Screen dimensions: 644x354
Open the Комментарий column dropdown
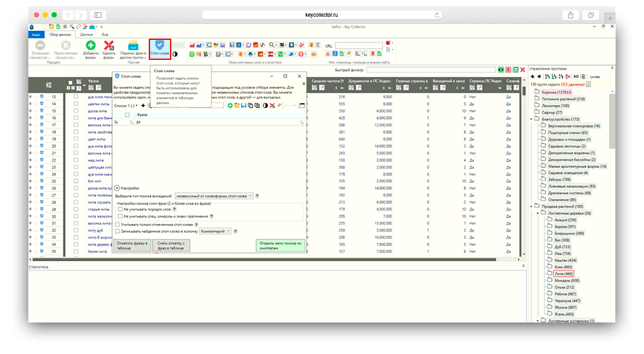tap(215, 231)
